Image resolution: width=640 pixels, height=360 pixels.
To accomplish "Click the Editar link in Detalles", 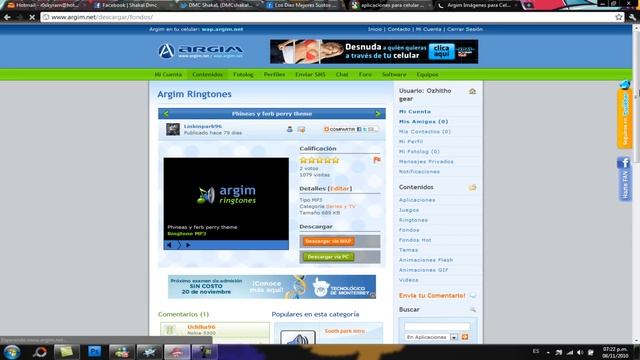I will [x=340, y=189].
